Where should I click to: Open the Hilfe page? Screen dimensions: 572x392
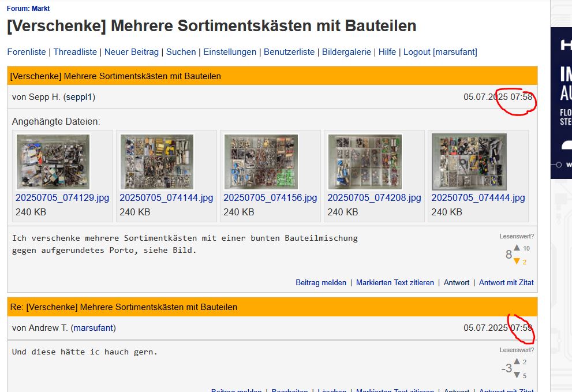[387, 52]
